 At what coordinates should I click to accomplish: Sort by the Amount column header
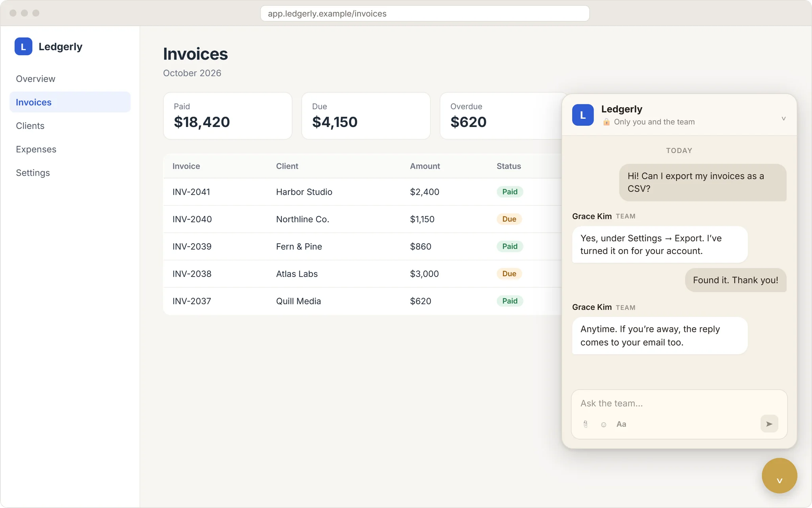tap(425, 166)
